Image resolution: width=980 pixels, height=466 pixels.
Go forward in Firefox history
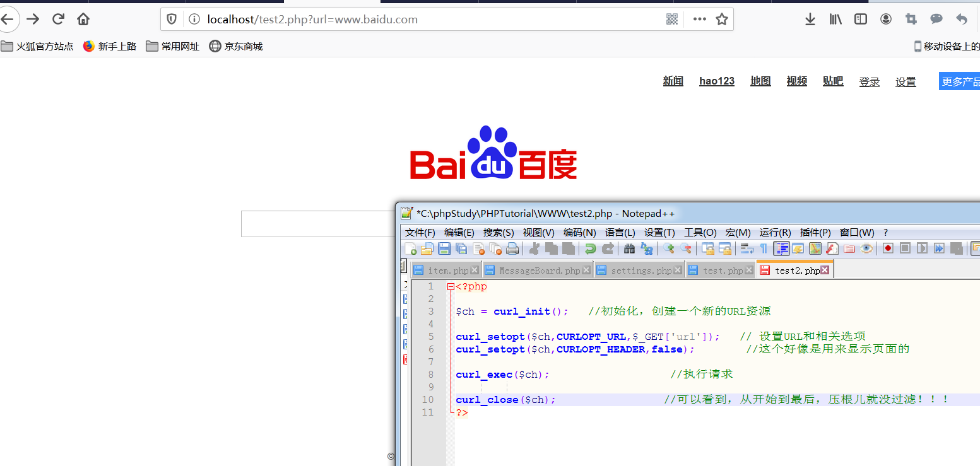click(x=33, y=19)
